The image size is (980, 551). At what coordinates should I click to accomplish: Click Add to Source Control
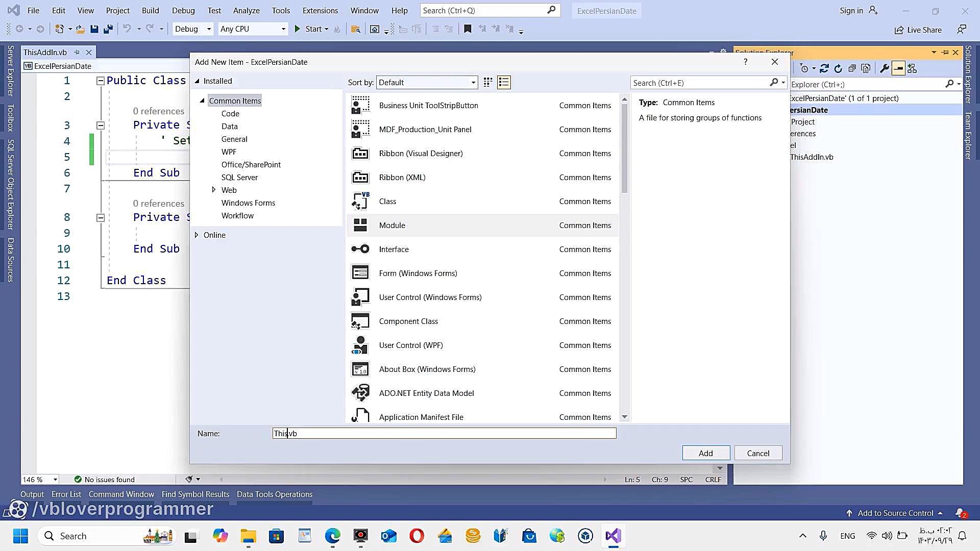point(895,513)
